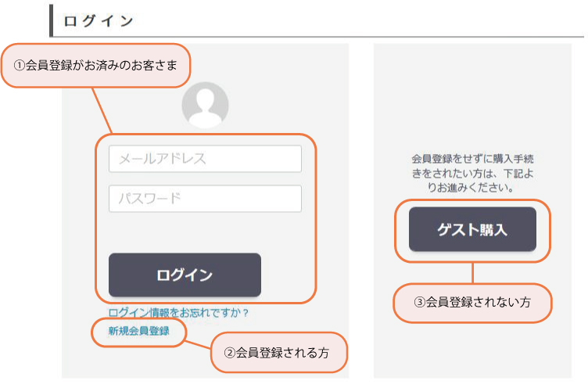Select the ①会員登録がお済みのお客さま callout bubble

coord(96,66)
